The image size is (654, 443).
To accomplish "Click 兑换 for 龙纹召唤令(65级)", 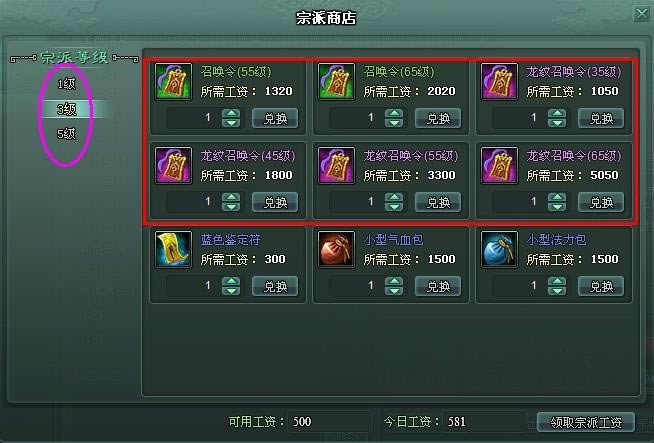I will (601, 202).
